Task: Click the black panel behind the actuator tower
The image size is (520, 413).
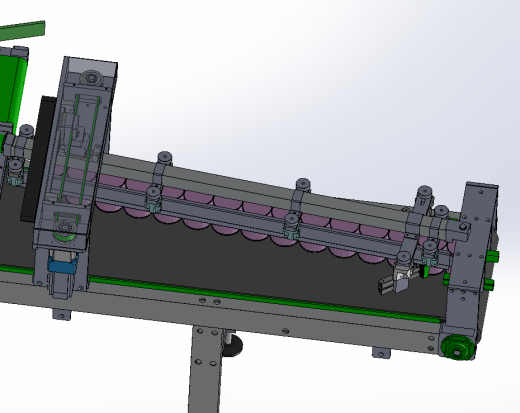Action: coord(37,157)
